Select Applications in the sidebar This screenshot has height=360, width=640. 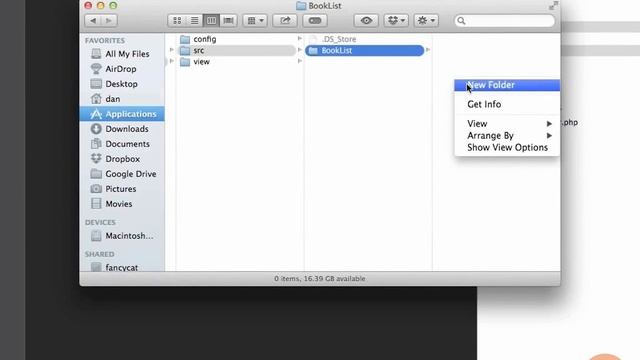(122, 114)
